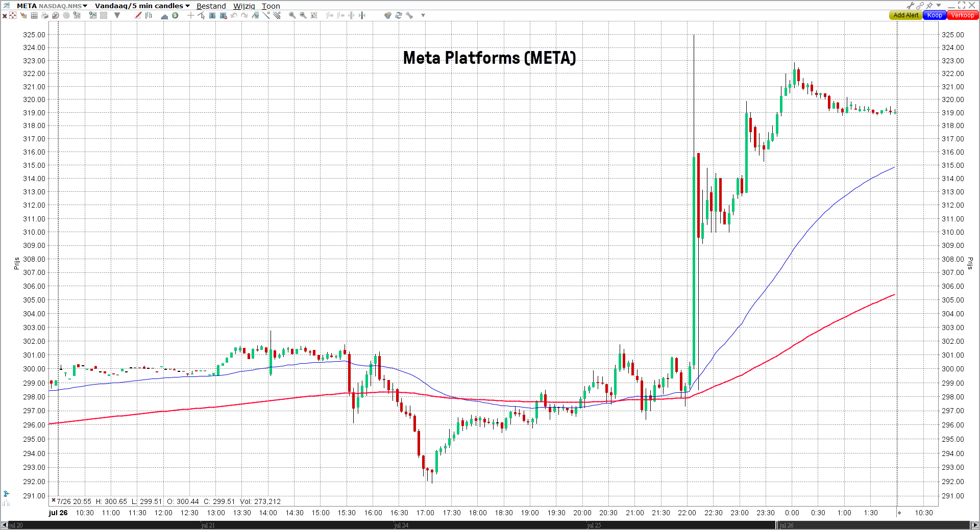Click the timeline scrollbar right arrow

[x=975, y=525]
